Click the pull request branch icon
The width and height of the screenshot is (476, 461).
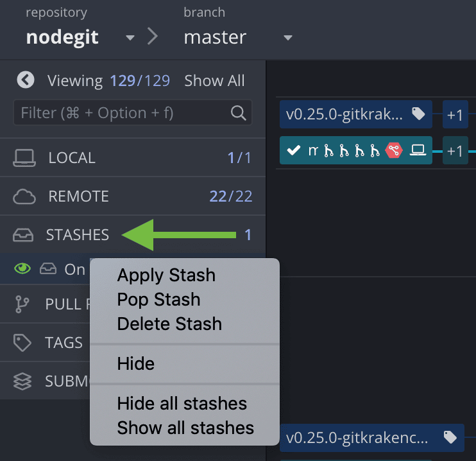(x=22, y=304)
